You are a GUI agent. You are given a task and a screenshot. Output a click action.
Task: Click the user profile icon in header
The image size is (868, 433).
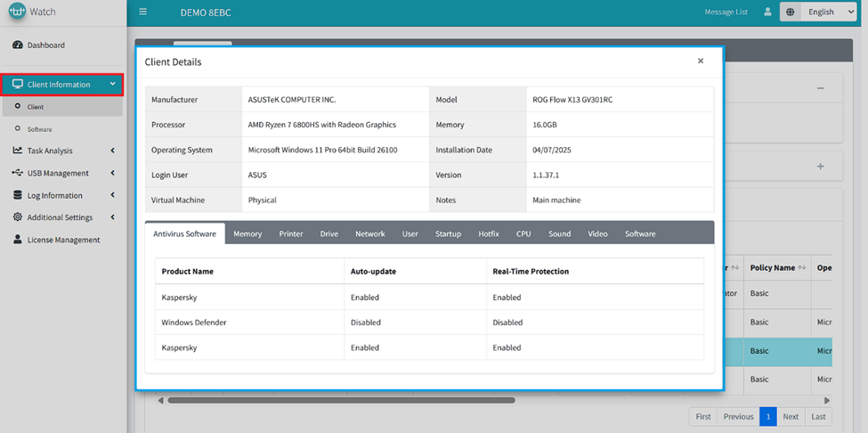[767, 12]
